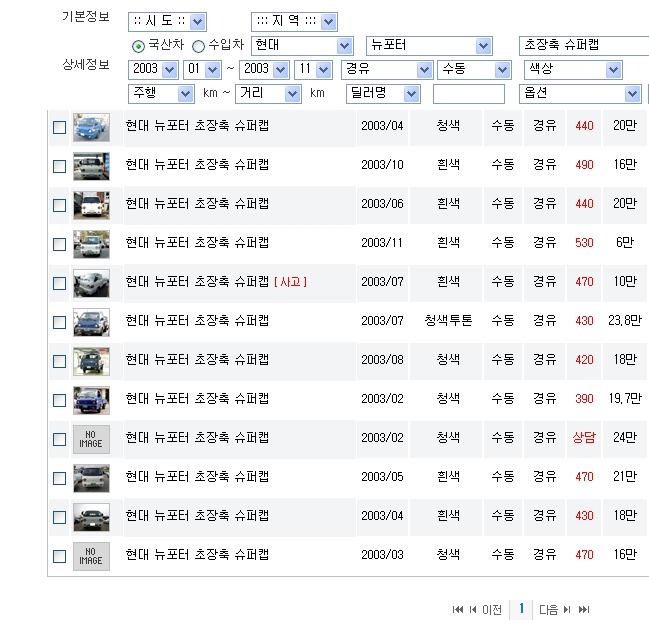Viewport: 649px width, 624px height.
Task: Go to previous page arrow icon
Action: pos(473,610)
